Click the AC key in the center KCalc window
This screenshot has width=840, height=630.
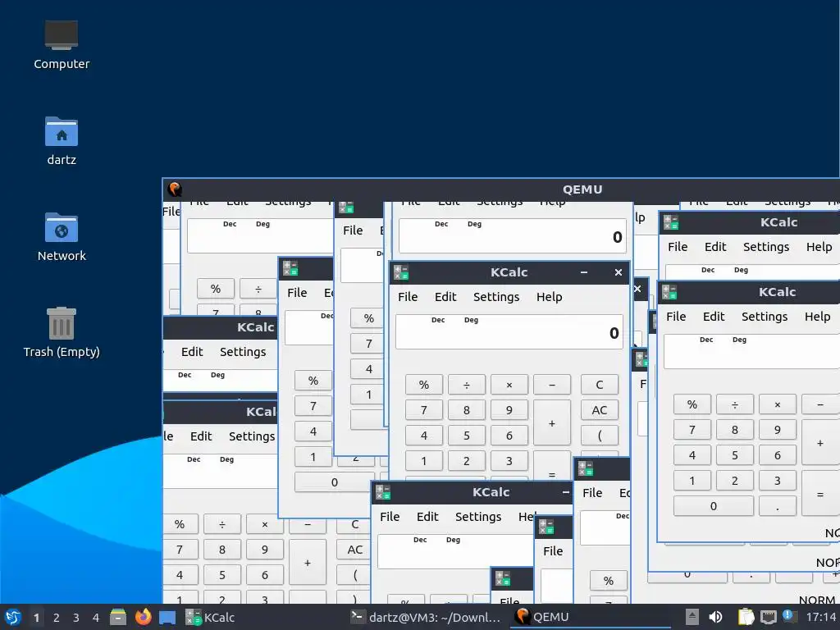pos(600,410)
